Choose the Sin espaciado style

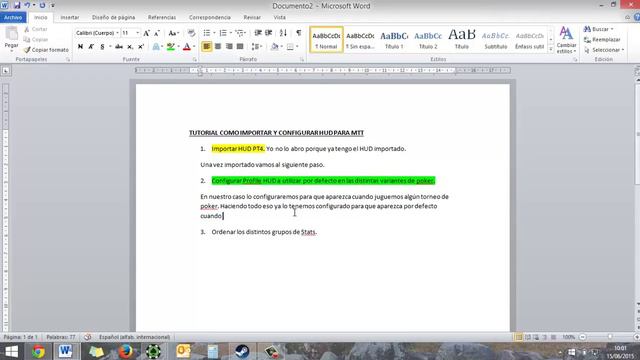[360, 40]
